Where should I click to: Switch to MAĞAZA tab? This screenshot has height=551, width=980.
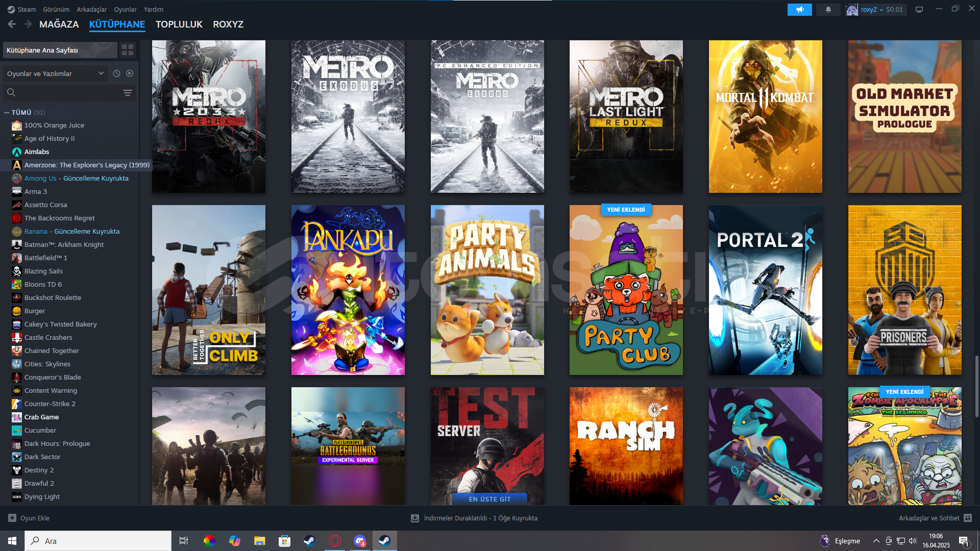(x=59, y=24)
